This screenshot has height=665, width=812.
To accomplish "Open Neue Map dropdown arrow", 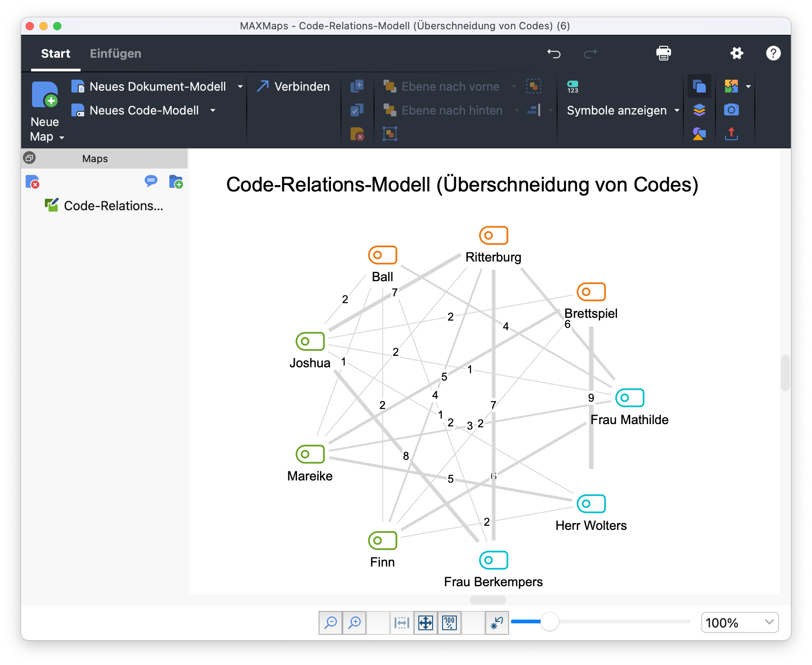I will 62,137.
